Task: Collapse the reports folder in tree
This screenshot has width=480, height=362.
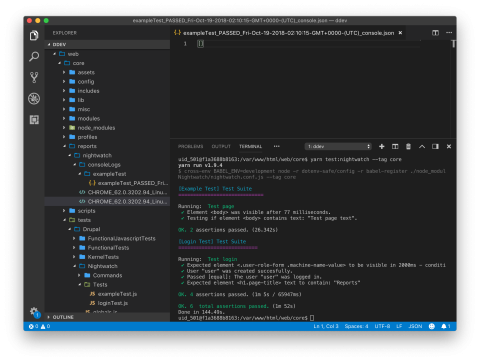Action: coord(64,146)
